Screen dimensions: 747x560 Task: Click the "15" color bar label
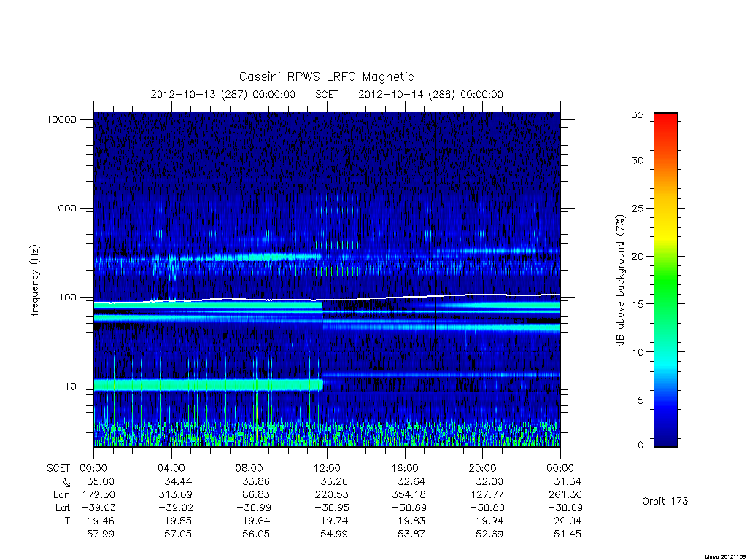(637, 304)
